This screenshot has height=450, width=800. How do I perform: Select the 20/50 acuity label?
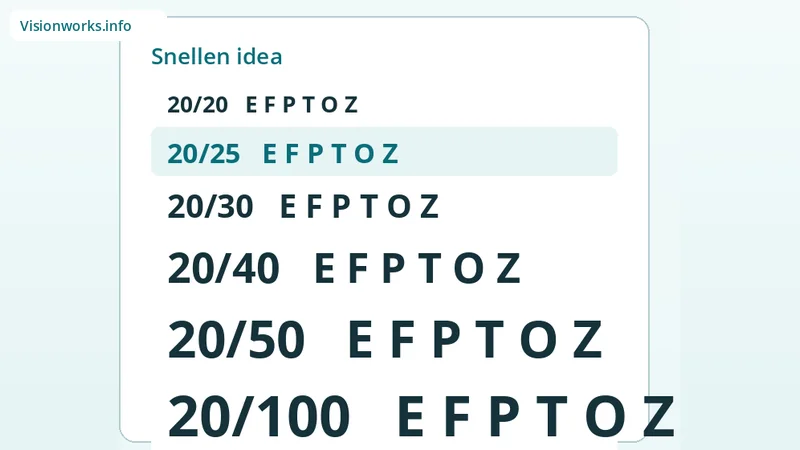click(236, 340)
